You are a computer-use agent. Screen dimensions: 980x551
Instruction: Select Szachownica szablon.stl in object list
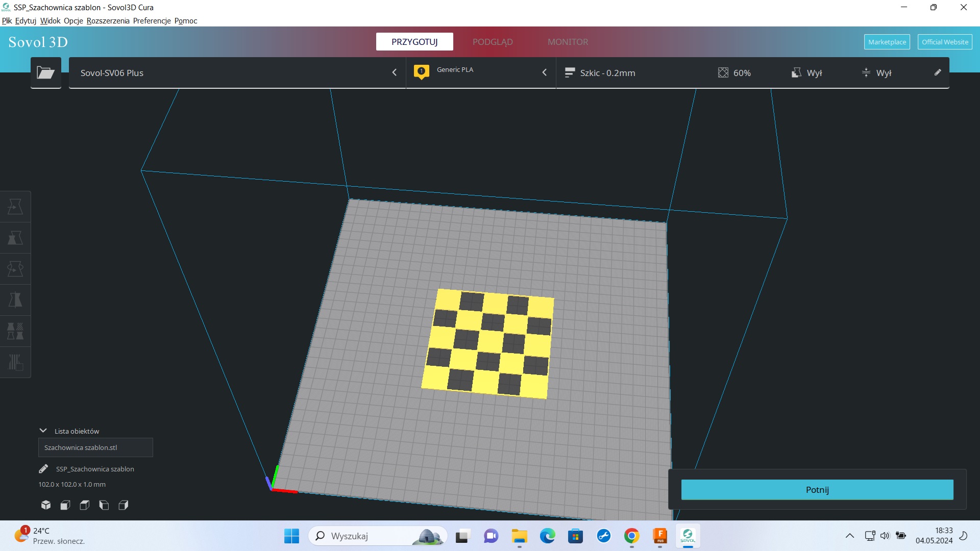pyautogui.click(x=95, y=447)
